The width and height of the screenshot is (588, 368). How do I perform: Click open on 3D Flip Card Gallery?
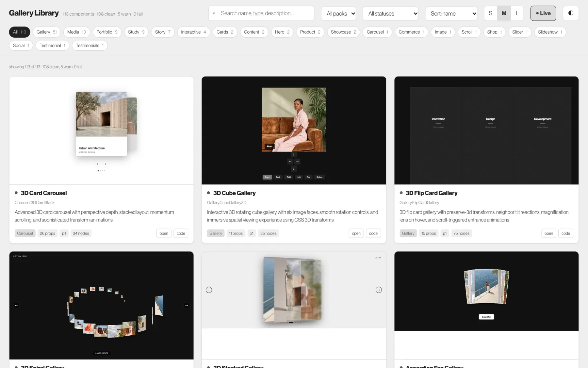[548, 233]
